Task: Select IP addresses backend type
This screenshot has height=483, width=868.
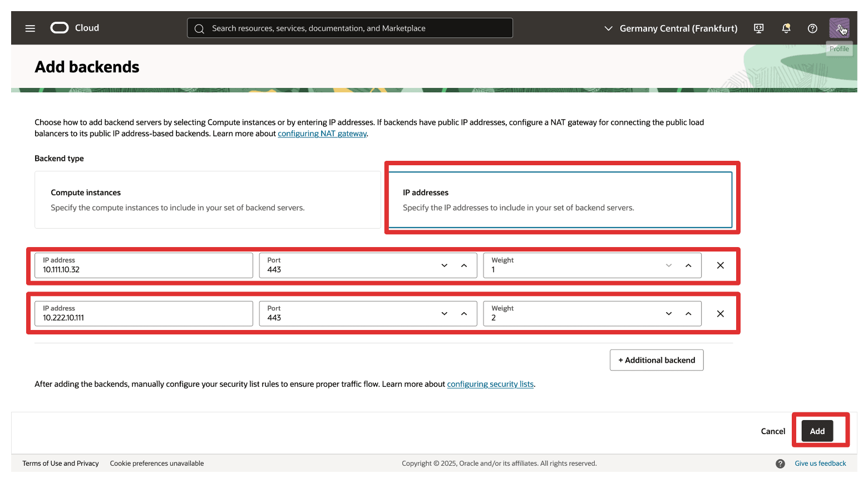Action: [x=560, y=200]
